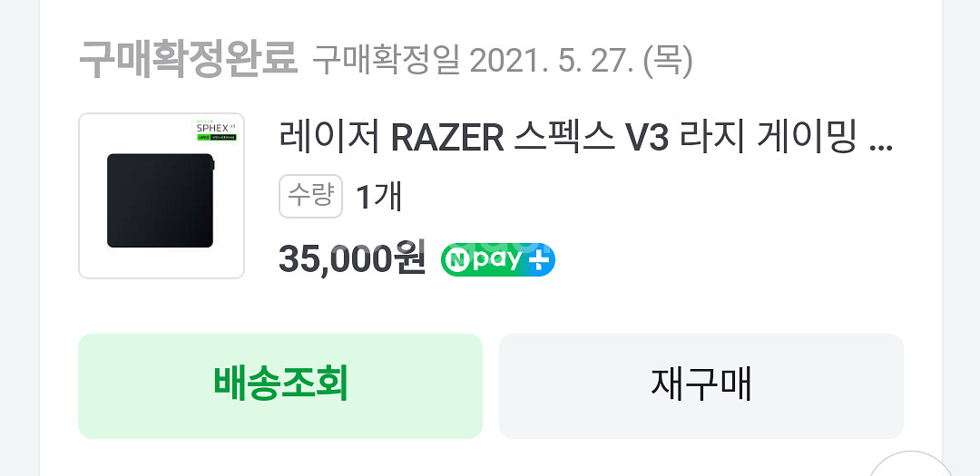Click the blue plus symbol on Npay badge
The image size is (980, 476).
click(x=539, y=259)
